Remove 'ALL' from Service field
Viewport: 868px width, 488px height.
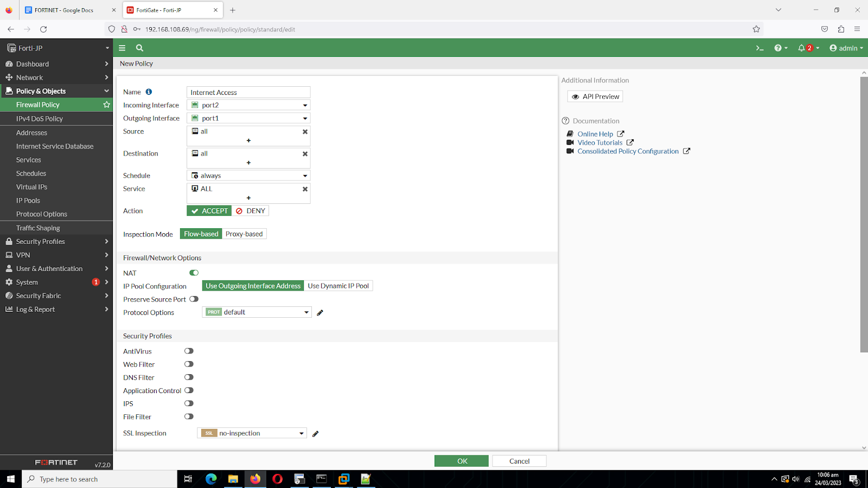(305, 189)
